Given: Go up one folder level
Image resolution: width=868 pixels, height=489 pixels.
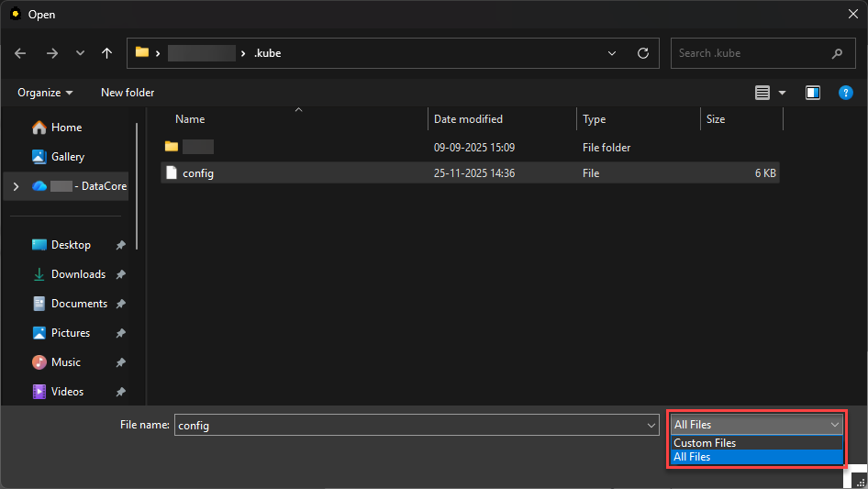Looking at the screenshot, I should pos(107,53).
